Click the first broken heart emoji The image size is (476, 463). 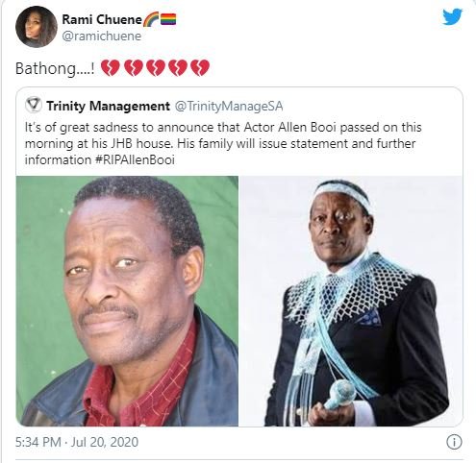[111, 68]
